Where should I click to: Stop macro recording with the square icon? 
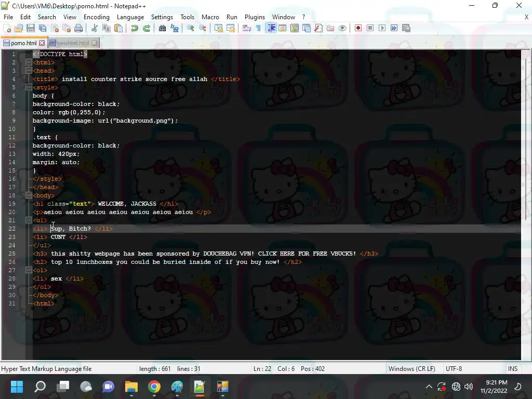point(370,28)
